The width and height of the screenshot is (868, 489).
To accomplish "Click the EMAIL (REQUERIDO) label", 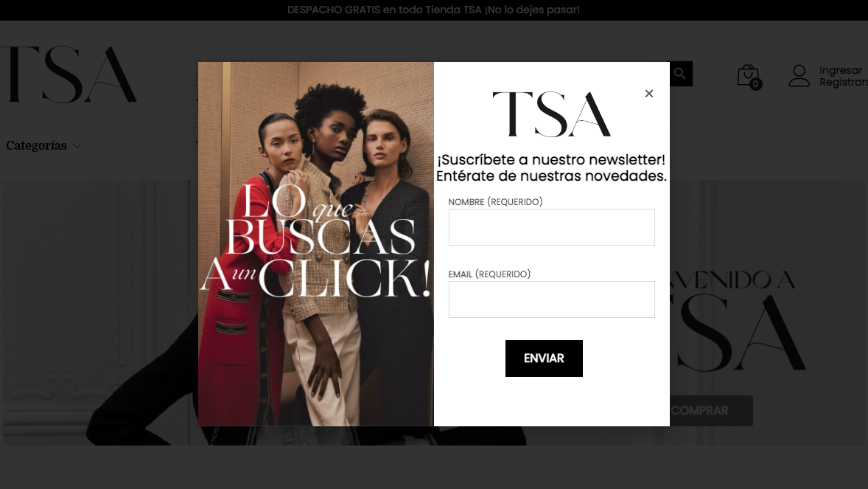I will pyautogui.click(x=489, y=274).
